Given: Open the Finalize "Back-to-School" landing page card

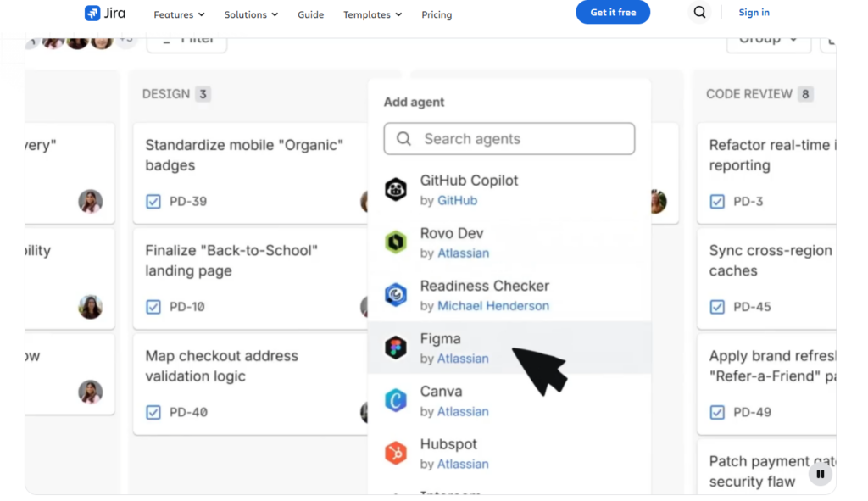Looking at the screenshot, I should pos(251,278).
